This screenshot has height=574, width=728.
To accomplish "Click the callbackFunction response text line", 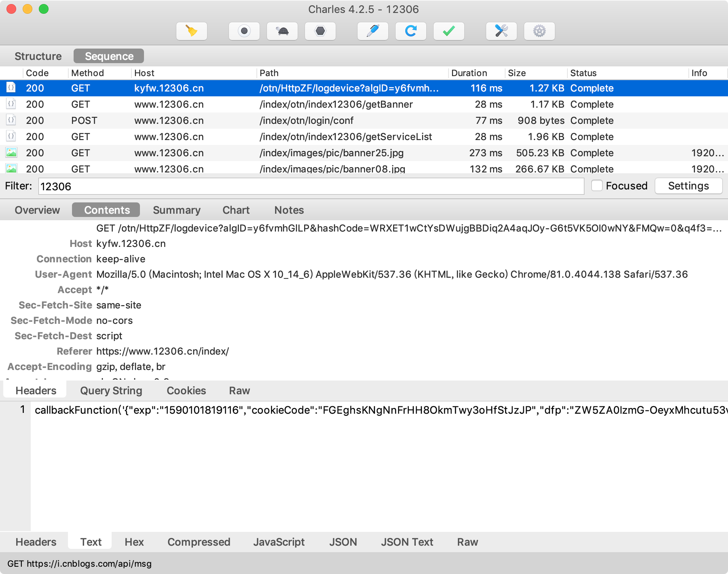I will [x=381, y=410].
